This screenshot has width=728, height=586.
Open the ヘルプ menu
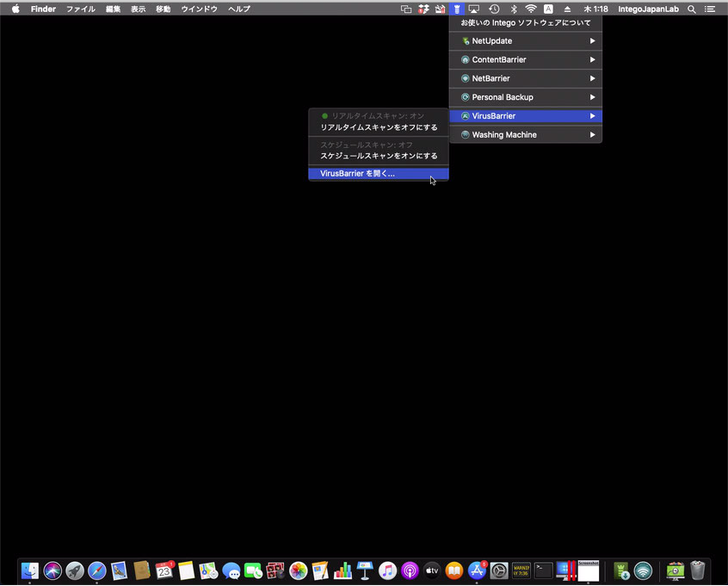tap(239, 9)
